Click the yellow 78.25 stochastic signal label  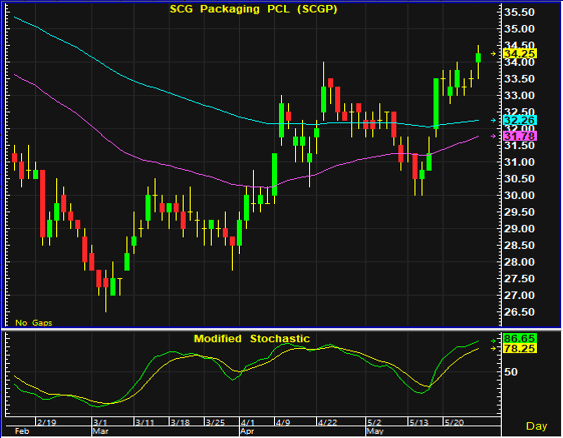click(520, 348)
